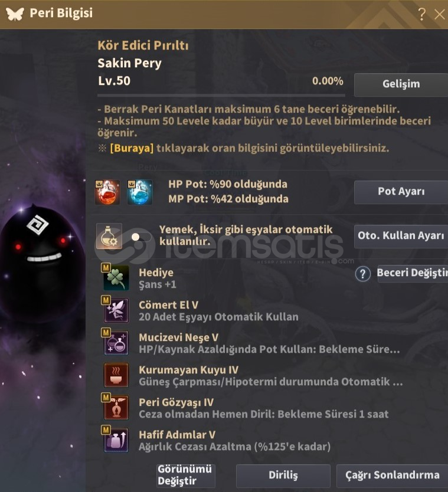The height and width of the screenshot is (492, 448).
Task: Open the Pot Ayarı settings
Action: (401, 192)
